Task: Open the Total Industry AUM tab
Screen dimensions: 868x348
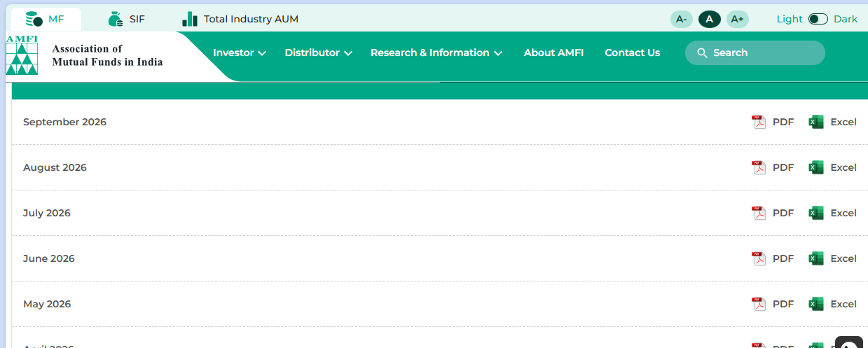Action: click(x=240, y=19)
